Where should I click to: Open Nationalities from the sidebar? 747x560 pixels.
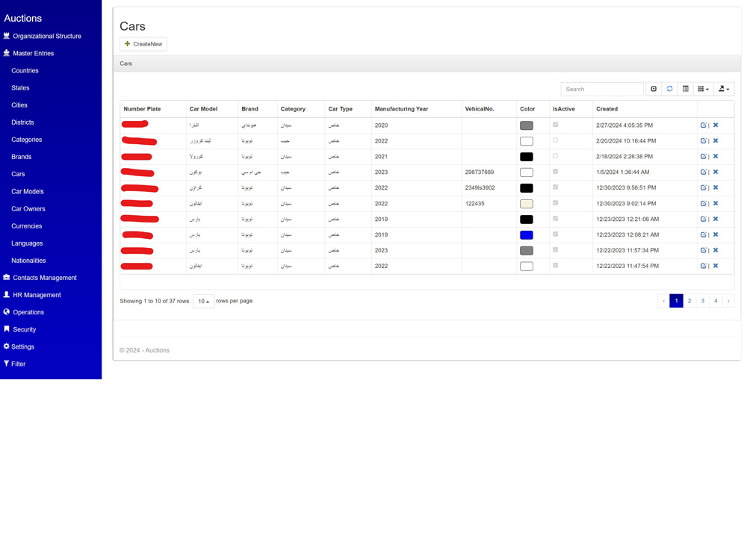pos(28,261)
